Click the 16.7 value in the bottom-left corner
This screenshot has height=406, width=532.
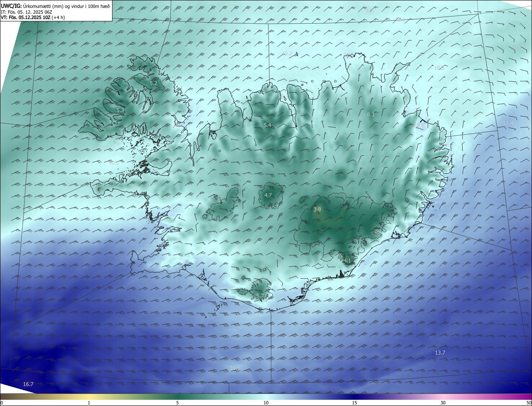point(28,384)
